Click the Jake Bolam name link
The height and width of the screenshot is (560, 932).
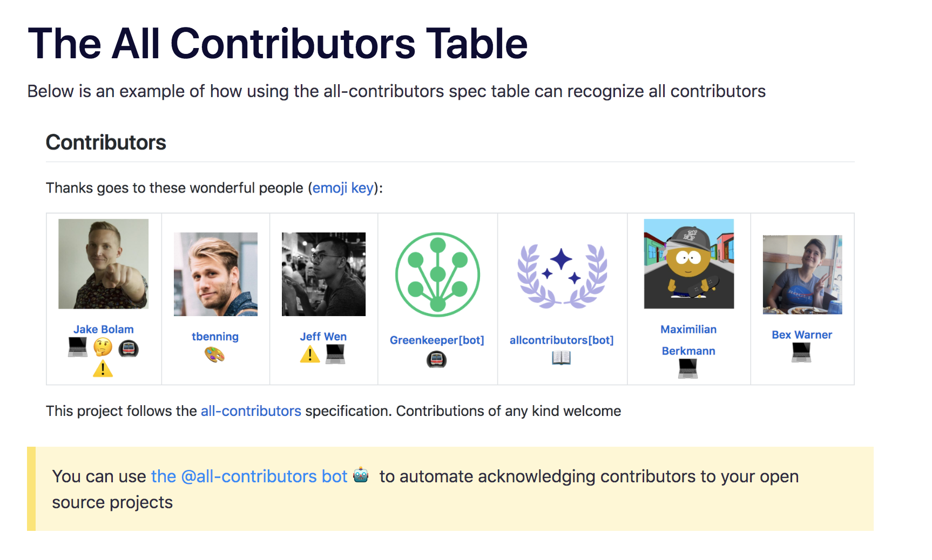coord(103,329)
